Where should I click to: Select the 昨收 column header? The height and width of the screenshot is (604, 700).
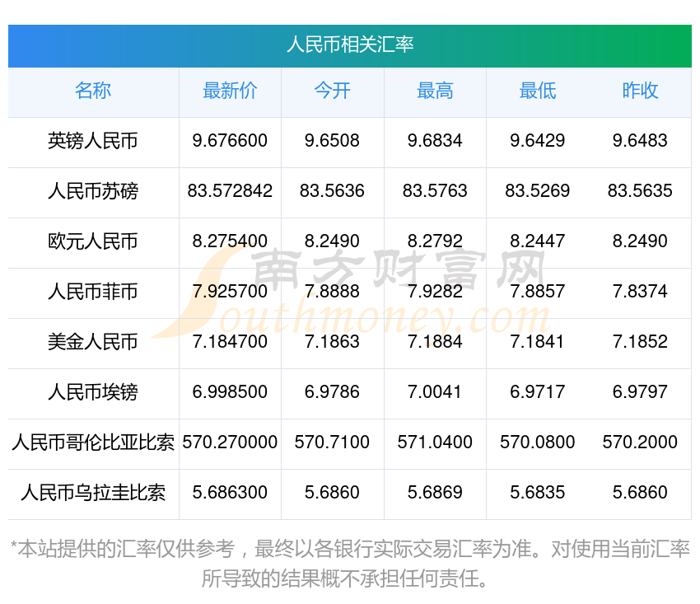tap(640, 91)
